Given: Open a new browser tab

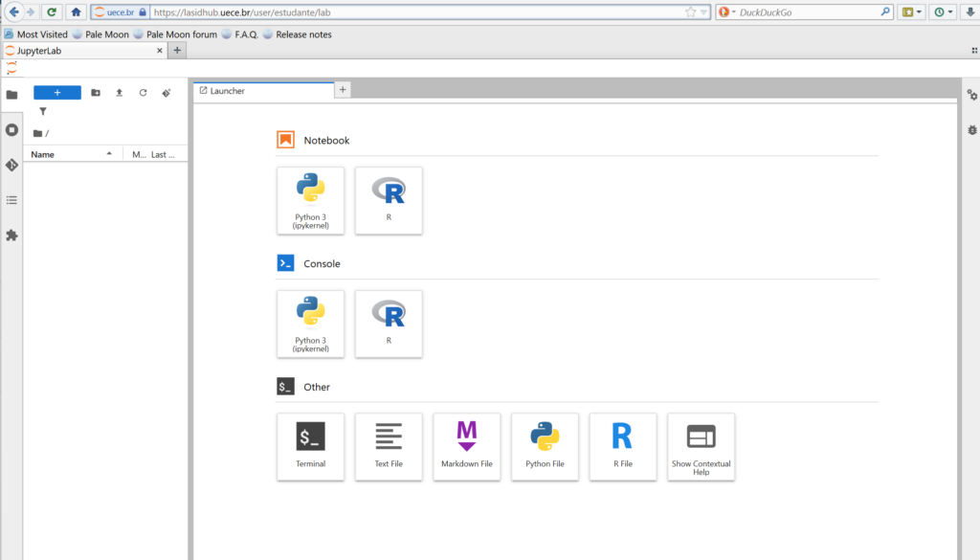Looking at the screenshot, I should pyautogui.click(x=177, y=51).
